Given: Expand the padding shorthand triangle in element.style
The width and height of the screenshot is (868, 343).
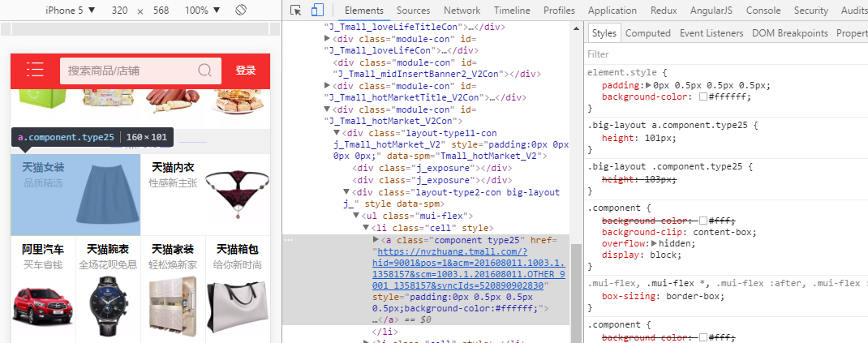Looking at the screenshot, I should (649, 85).
